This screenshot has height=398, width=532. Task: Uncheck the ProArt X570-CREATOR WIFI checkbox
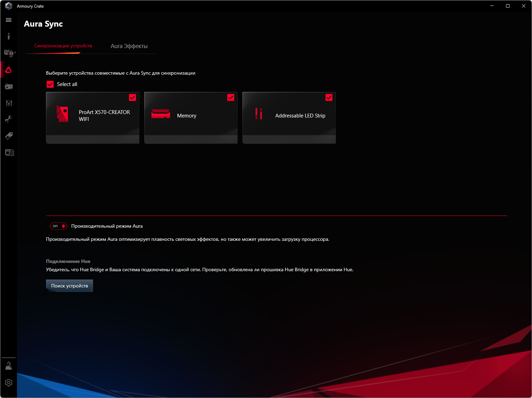132,97
